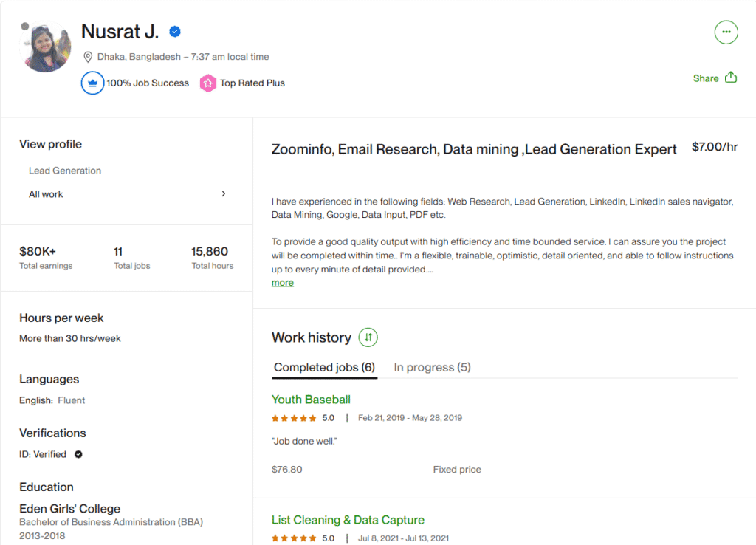The image size is (756, 545).
Task: Click 'Top Rated Plus' label
Action: pyautogui.click(x=252, y=83)
